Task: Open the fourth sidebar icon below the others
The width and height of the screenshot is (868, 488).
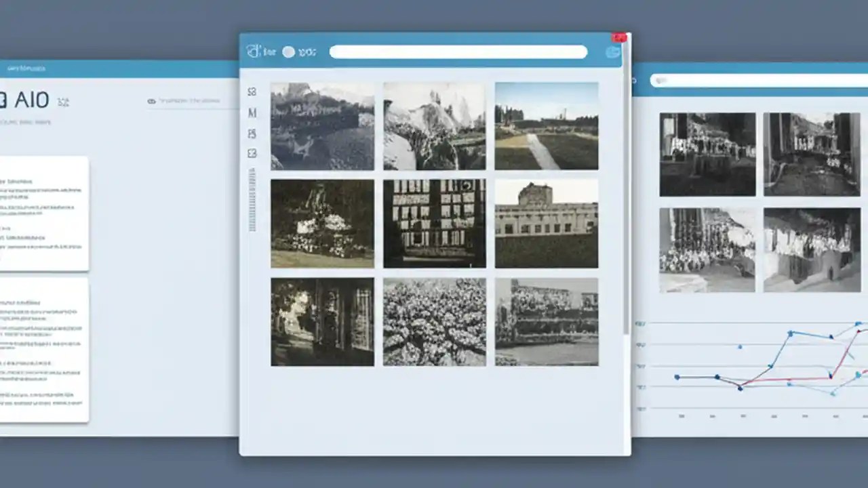Action: [x=252, y=153]
